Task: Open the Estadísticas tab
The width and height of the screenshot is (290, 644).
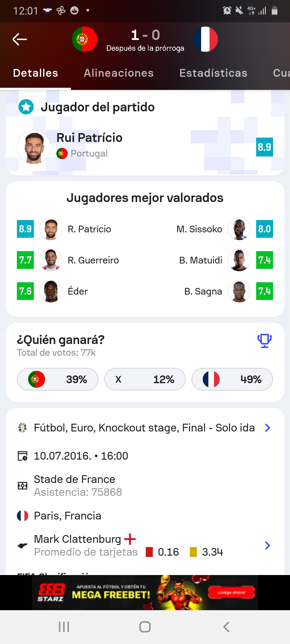Action: tap(213, 73)
